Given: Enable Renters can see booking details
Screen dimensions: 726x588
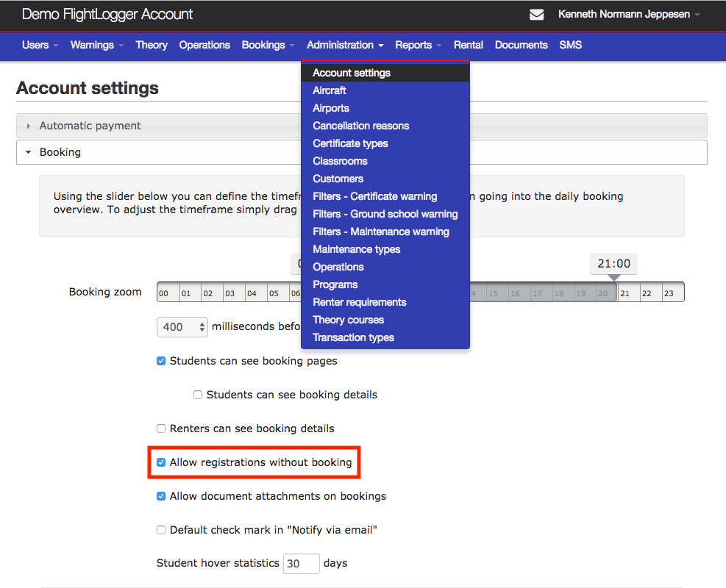Looking at the screenshot, I should pos(161,429).
